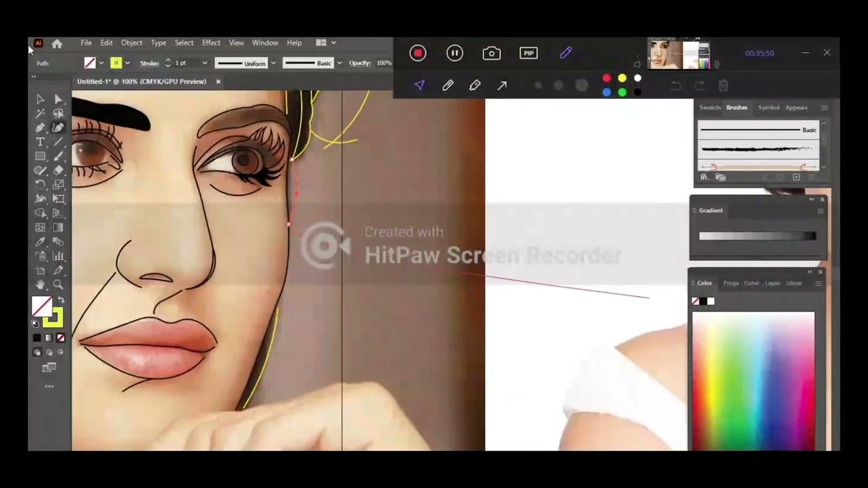Select the Line Segment tool

point(58,142)
